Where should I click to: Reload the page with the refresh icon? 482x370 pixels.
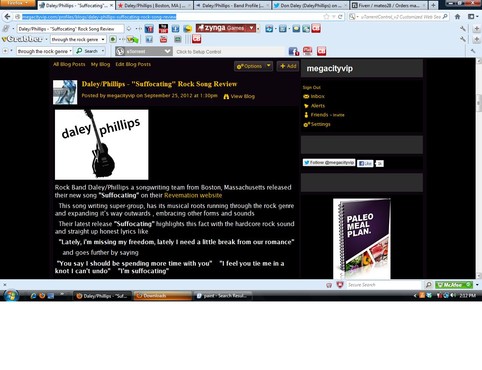click(x=340, y=17)
